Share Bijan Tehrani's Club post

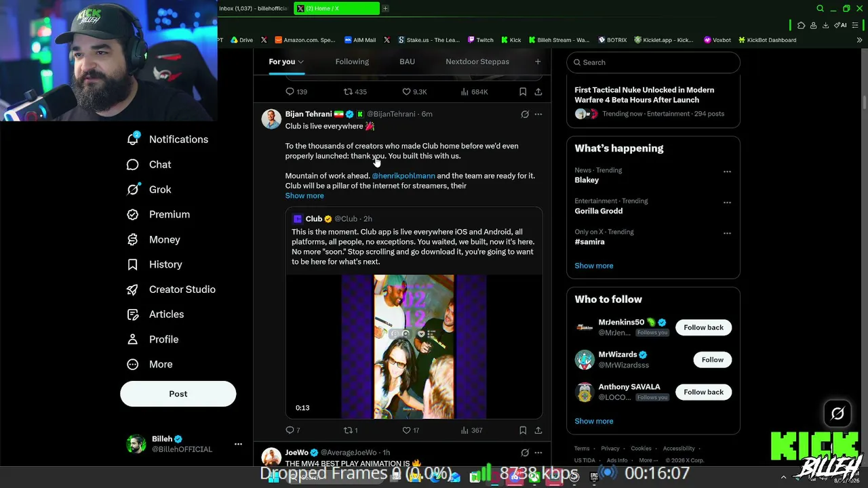(538, 430)
